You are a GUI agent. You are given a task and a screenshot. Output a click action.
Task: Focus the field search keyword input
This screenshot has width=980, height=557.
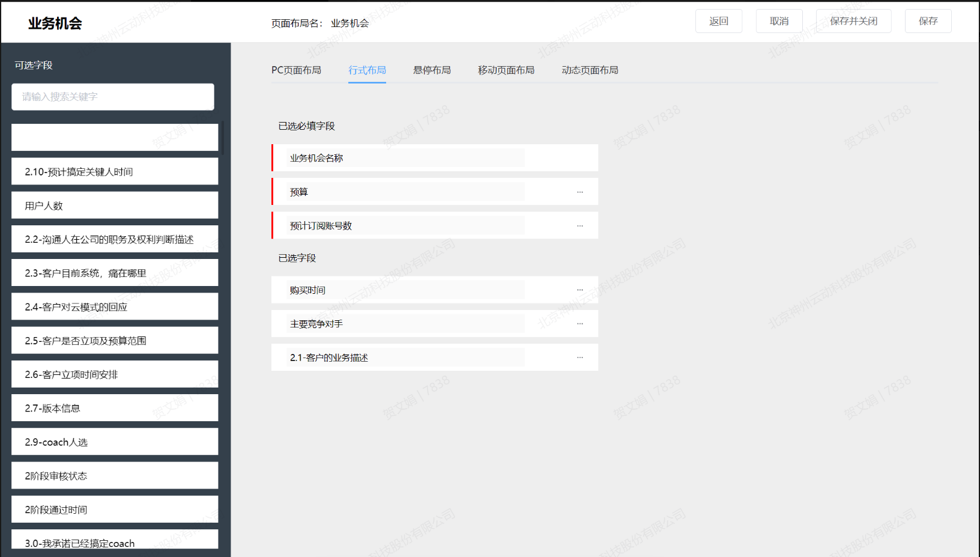pos(113,97)
